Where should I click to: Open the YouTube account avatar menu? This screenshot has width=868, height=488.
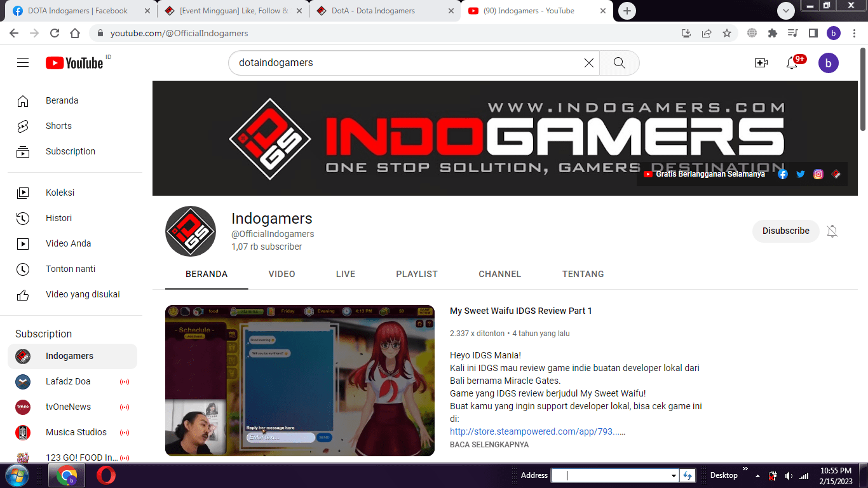(x=829, y=63)
